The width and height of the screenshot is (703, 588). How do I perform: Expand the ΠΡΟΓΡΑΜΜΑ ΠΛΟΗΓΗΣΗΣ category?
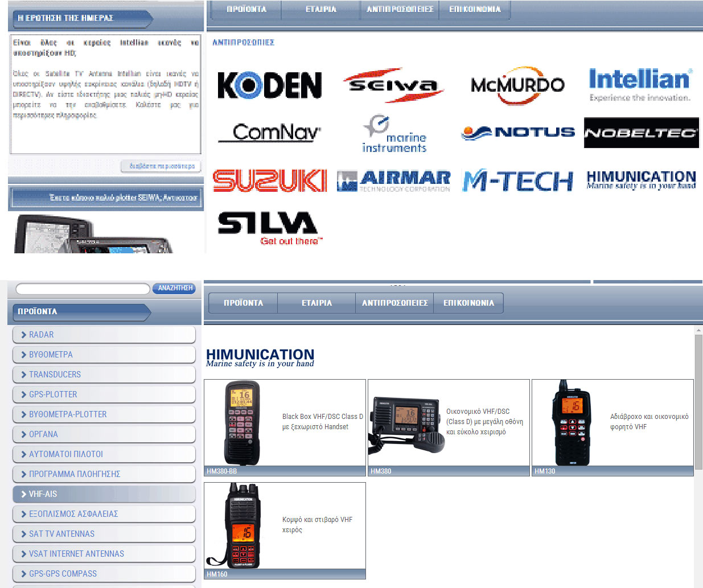pos(104,474)
